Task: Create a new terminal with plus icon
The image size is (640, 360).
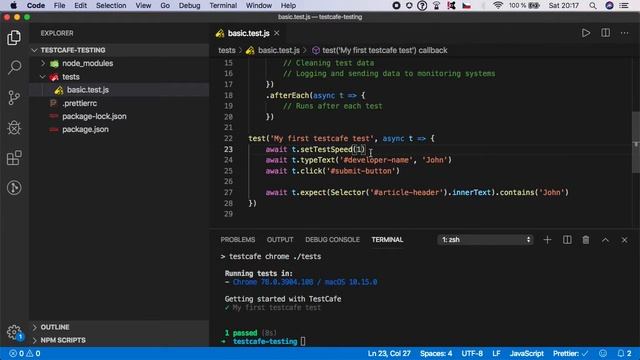Action: (547, 240)
